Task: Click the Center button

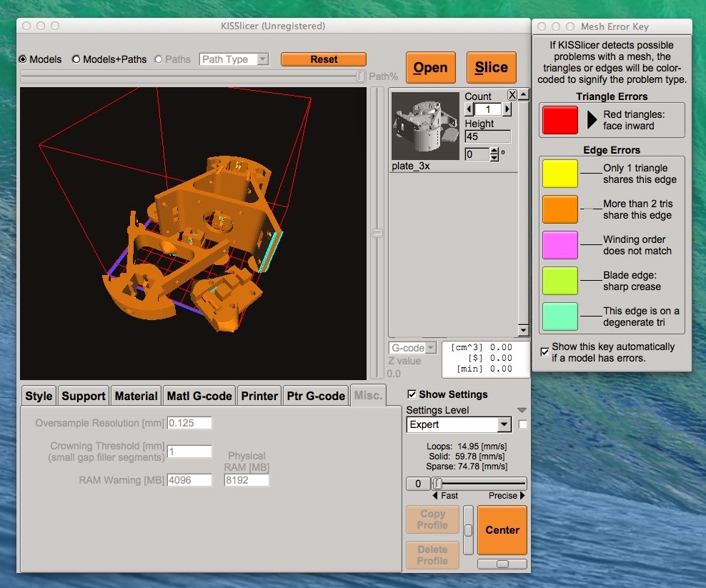Action: 502,530
